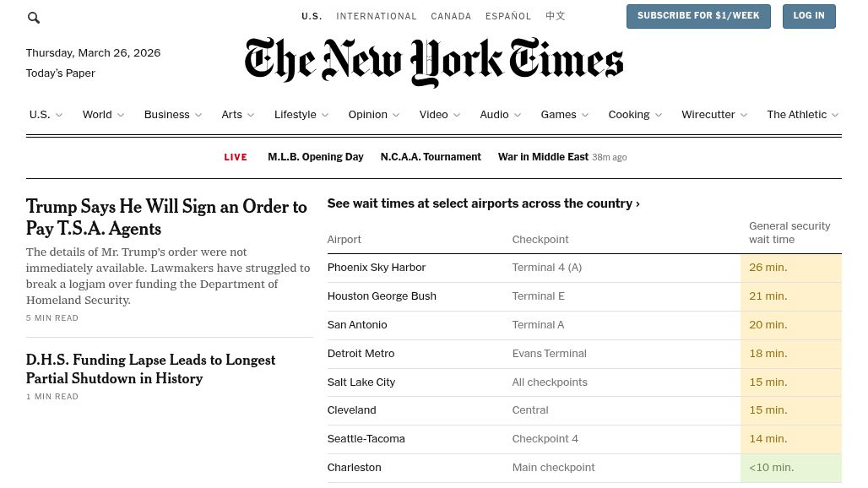Expand the U.S. section dropdown chevron

coord(58,116)
